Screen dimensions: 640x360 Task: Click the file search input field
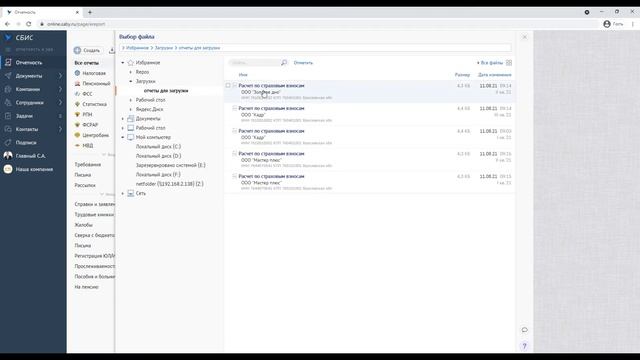(254, 63)
